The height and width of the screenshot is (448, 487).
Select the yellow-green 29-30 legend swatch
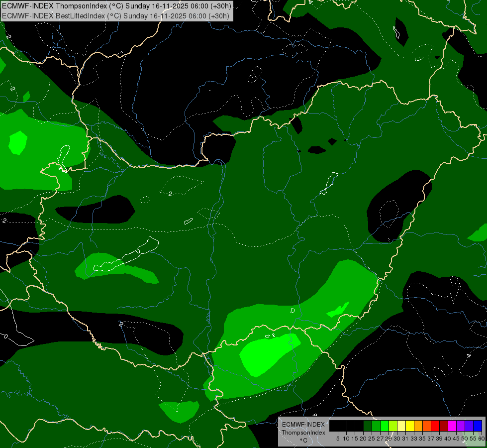[x=393, y=426]
